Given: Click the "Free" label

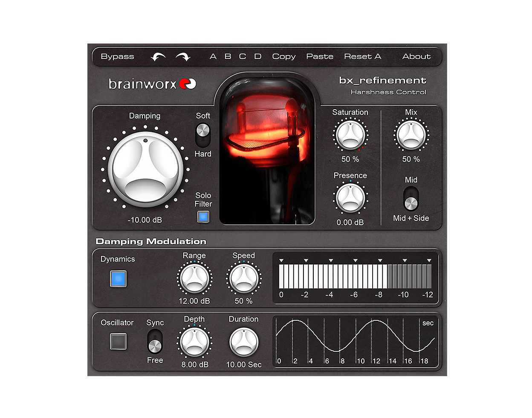Looking at the screenshot, I should 155,360.
